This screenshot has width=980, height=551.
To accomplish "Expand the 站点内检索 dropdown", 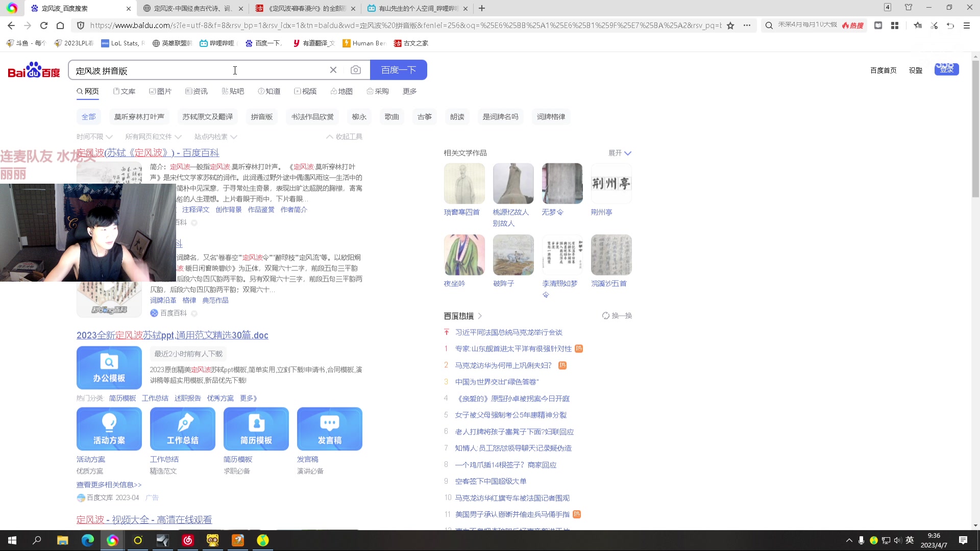I will click(215, 137).
